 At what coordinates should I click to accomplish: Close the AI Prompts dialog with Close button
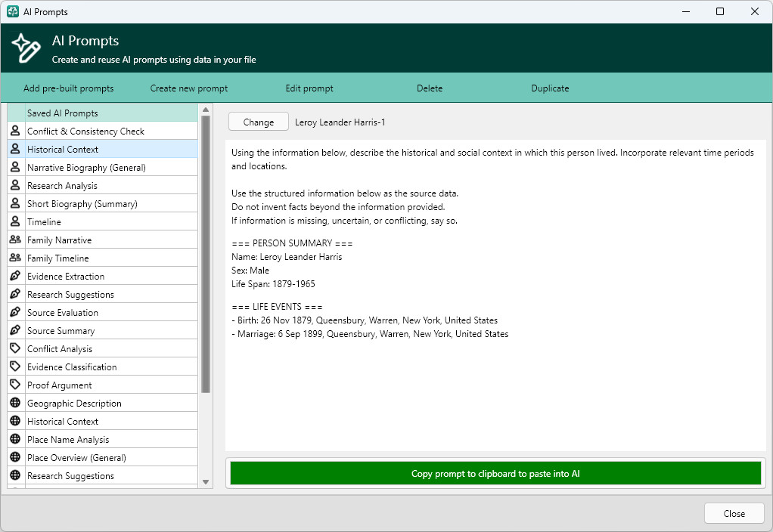pyautogui.click(x=734, y=513)
